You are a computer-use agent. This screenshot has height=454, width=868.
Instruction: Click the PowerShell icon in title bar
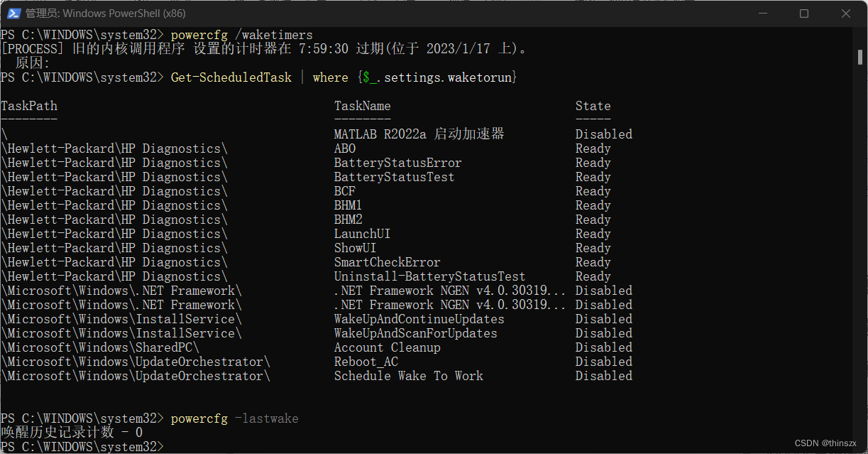point(13,13)
